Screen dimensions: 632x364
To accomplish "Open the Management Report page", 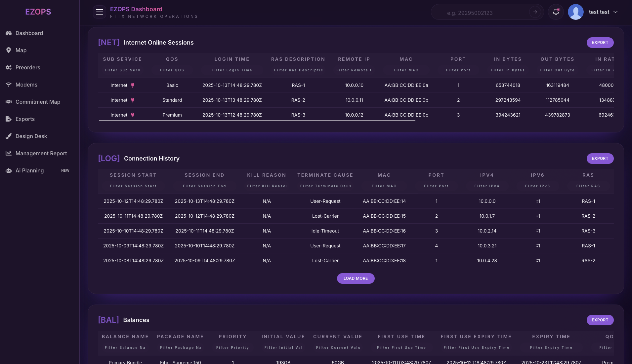I will [x=41, y=153].
